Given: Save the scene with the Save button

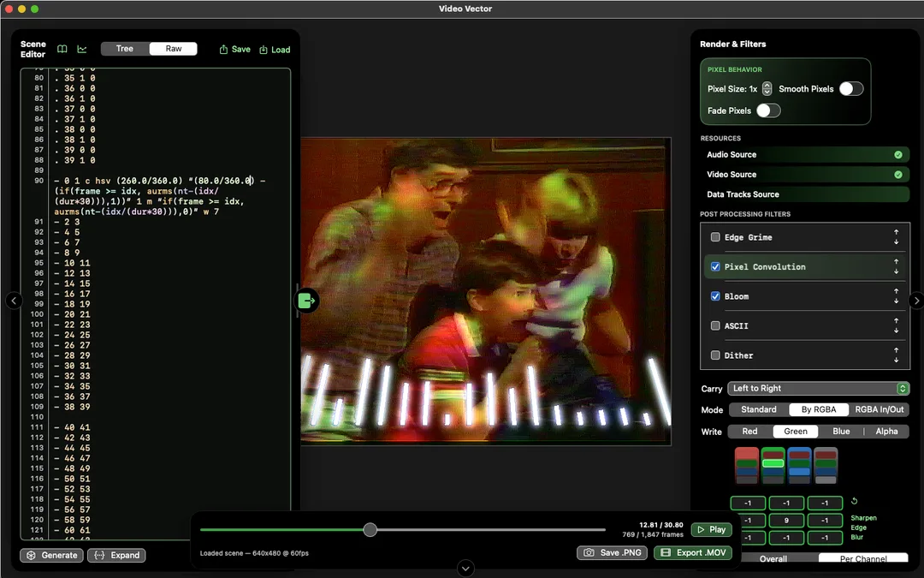Looking at the screenshot, I should tap(234, 50).
